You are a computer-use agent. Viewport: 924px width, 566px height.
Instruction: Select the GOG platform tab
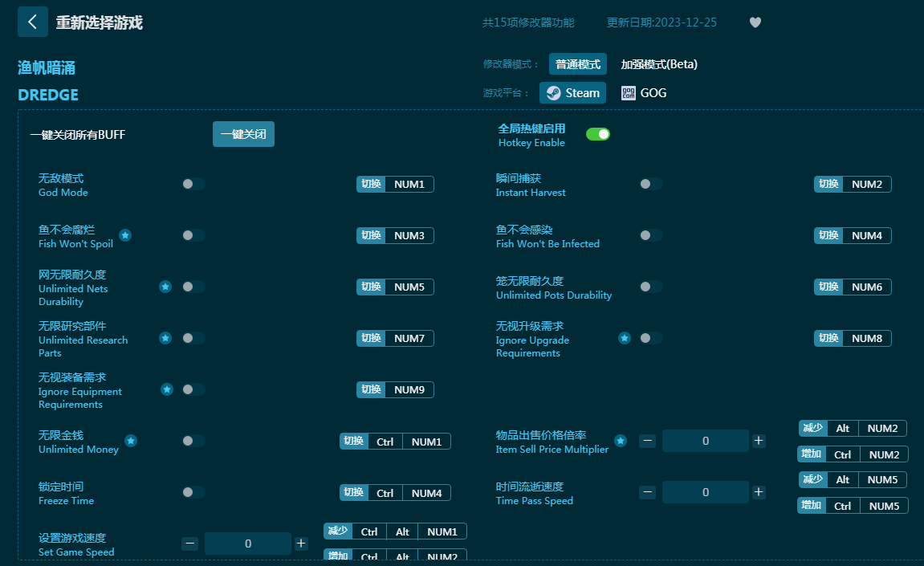[645, 93]
